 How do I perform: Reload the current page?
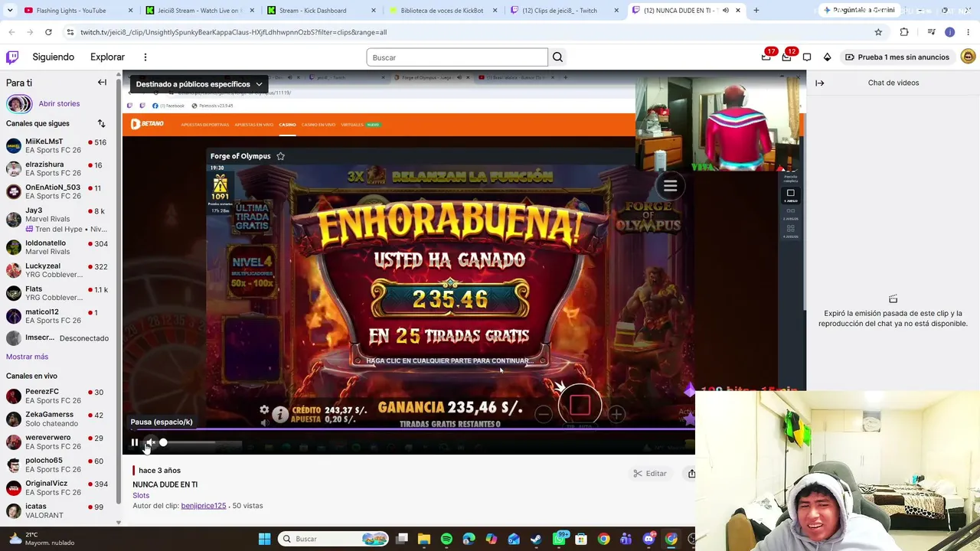(x=48, y=32)
